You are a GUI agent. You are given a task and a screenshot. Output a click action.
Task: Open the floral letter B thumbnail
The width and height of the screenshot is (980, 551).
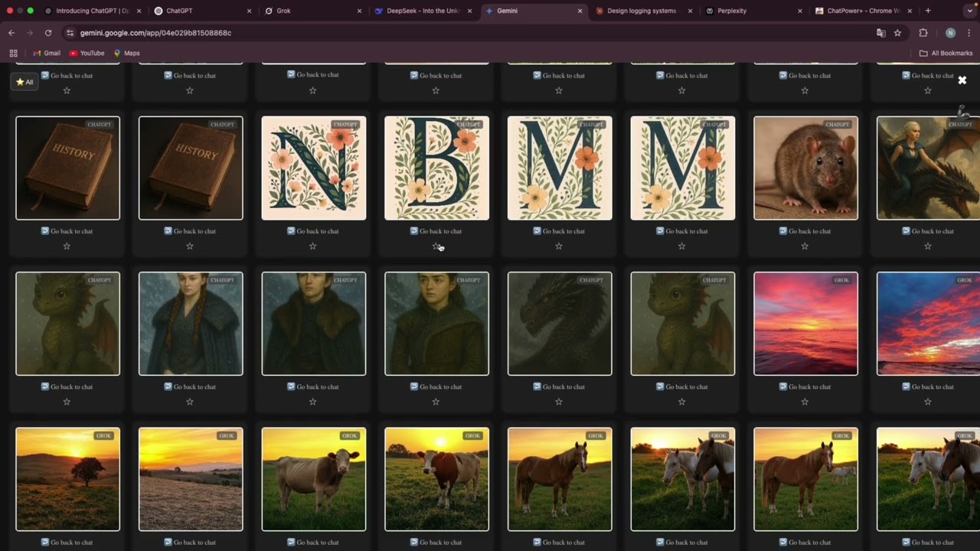(x=436, y=168)
